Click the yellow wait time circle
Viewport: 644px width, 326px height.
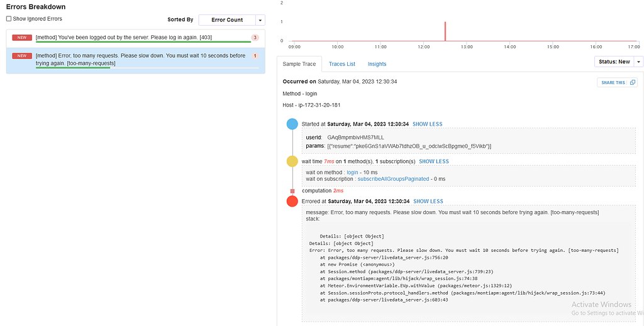click(x=292, y=161)
